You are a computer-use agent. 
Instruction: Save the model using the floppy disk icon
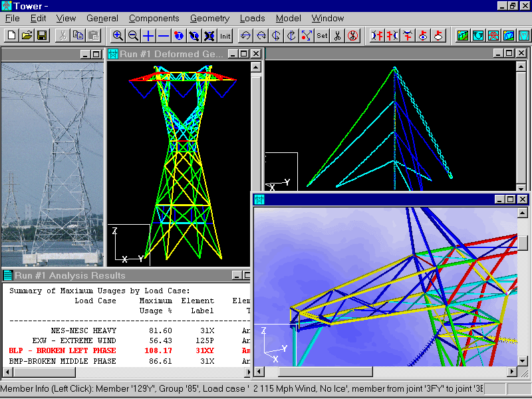tap(41, 35)
